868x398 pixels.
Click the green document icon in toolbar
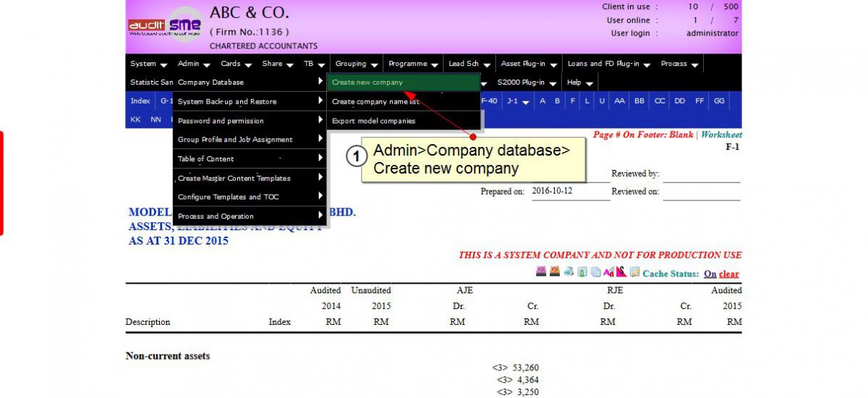coord(582,272)
